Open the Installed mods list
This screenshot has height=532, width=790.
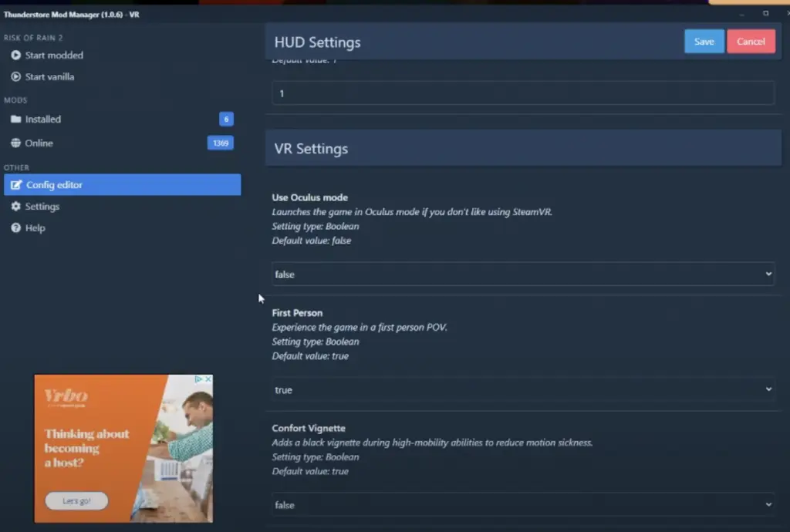click(122, 120)
